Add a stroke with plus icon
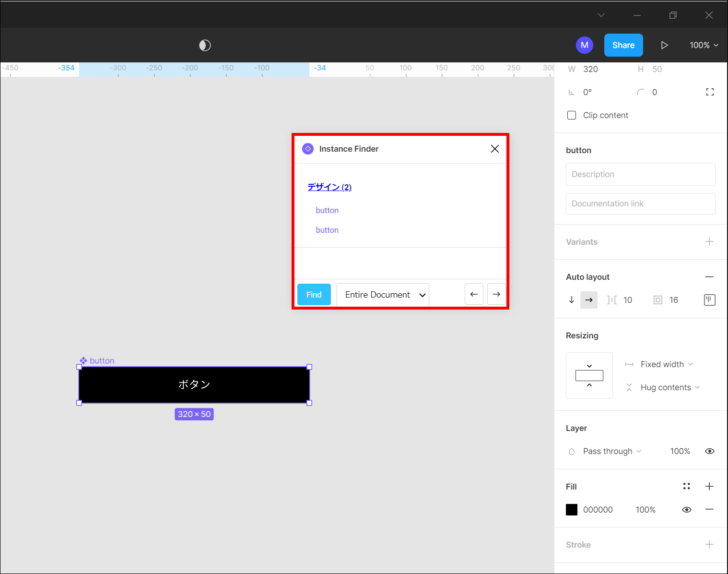728x574 pixels. pos(709,544)
